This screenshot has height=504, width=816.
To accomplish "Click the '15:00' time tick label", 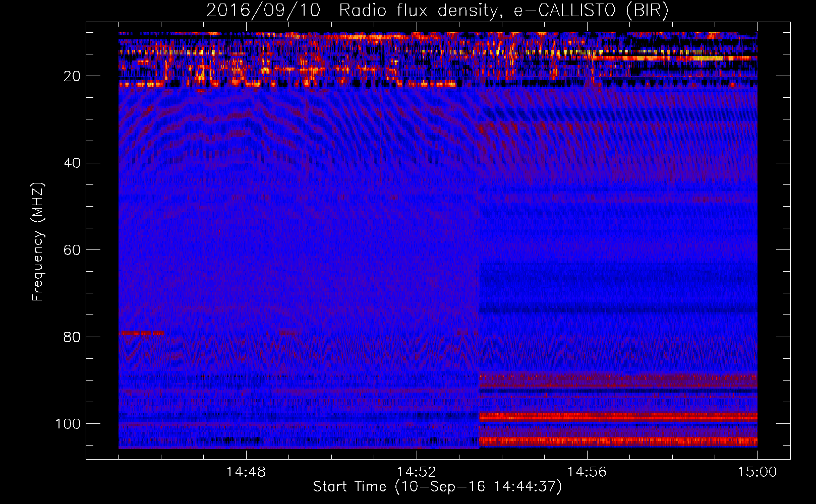I will (757, 472).
